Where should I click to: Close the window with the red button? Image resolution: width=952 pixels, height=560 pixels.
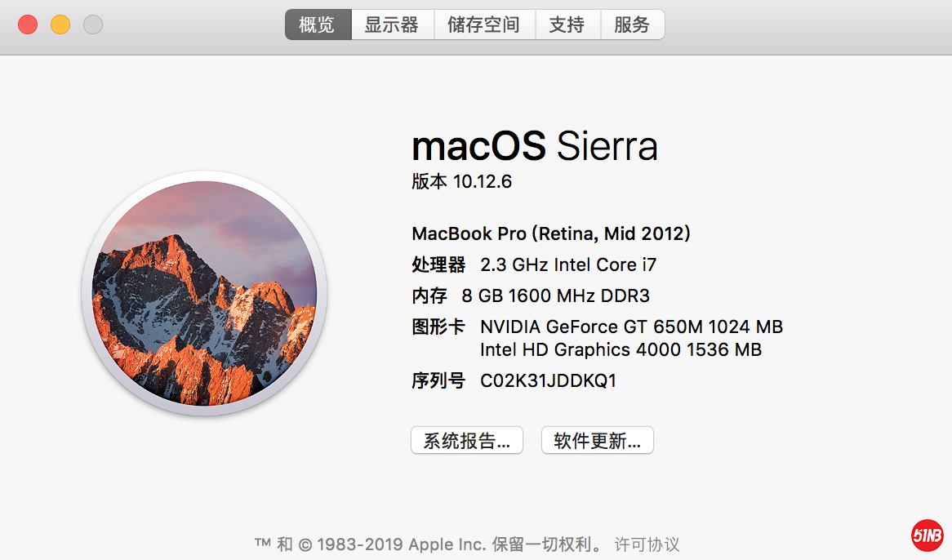point(28,24)
